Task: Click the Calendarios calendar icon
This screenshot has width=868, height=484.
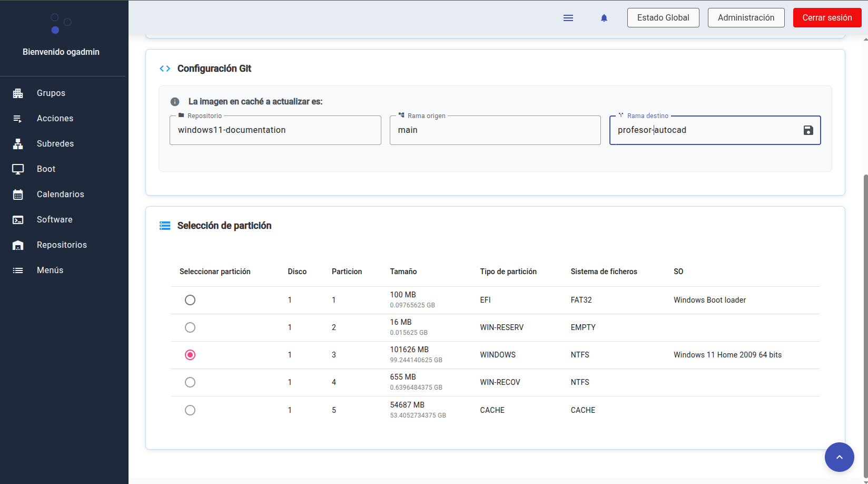Action: point(18,195)
